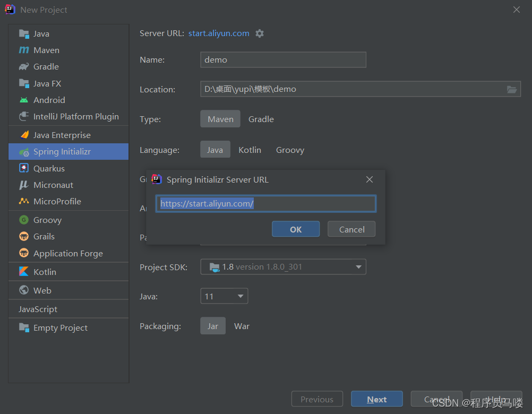Click the Groovy green G icon
The width and height of the screenshot is (532, 414).
pos(24,220)
